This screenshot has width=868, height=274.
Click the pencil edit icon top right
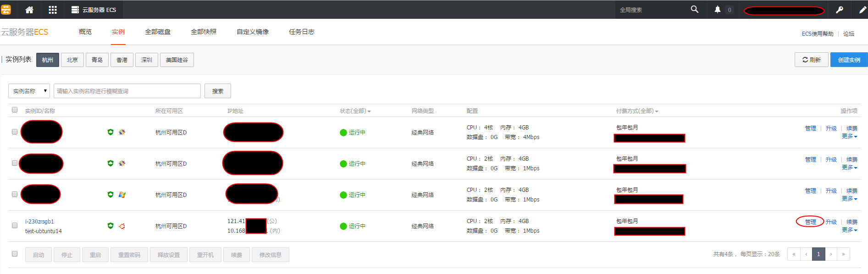tap(862, 10)
